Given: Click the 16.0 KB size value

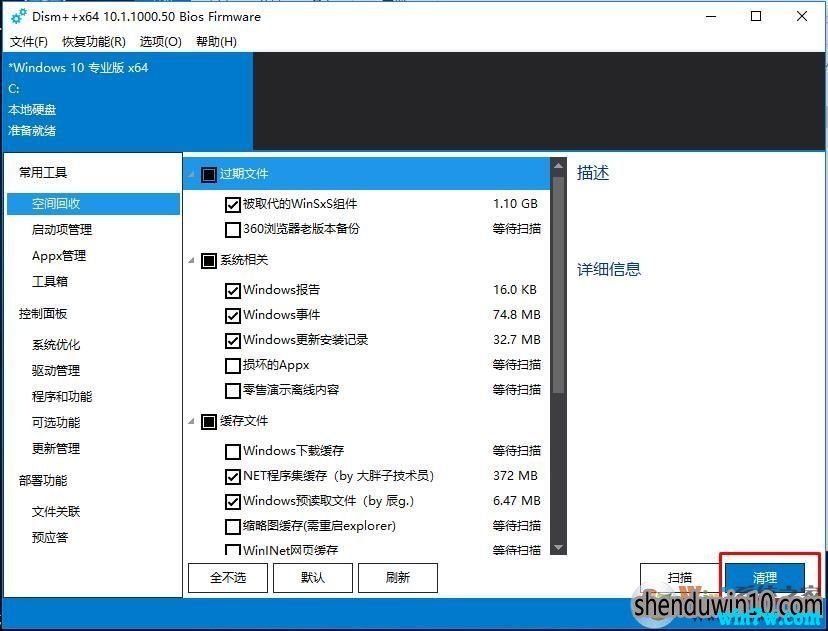Looking at the screenshot, I should click(x=515, y=290).
